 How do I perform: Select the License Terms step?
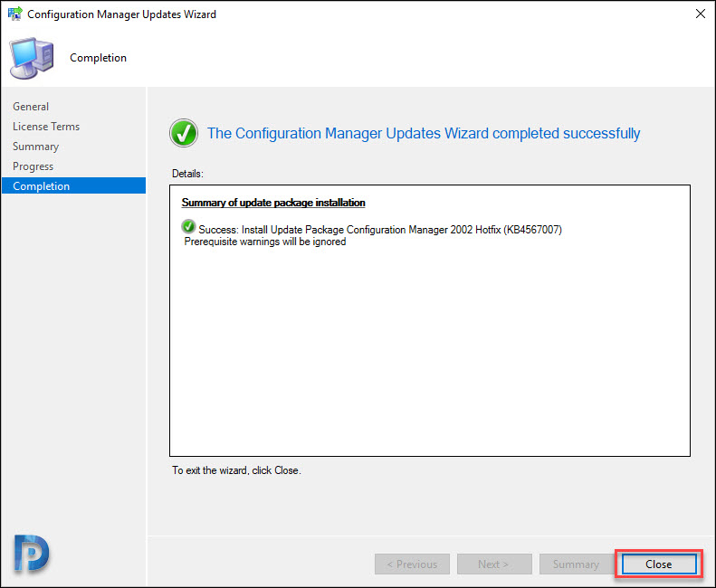(x=46, y=127)
